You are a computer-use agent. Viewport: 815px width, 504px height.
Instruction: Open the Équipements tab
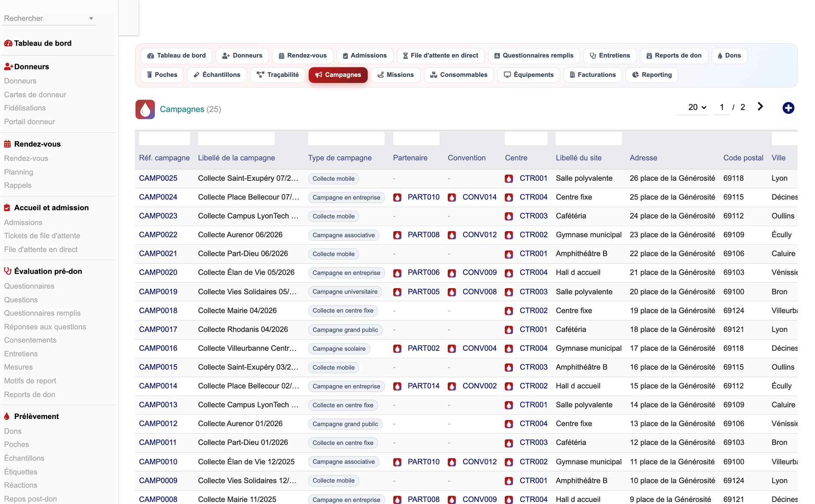point(529,75)
